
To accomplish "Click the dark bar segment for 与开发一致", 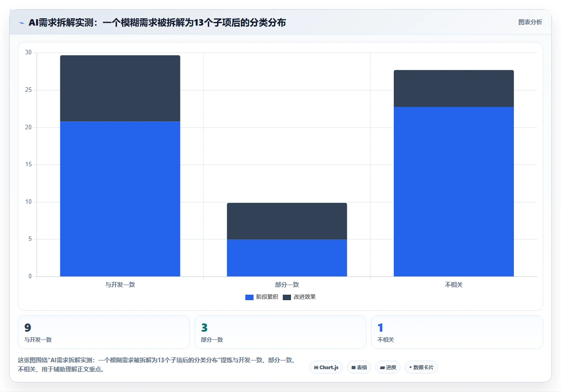I will coord(120,89).
